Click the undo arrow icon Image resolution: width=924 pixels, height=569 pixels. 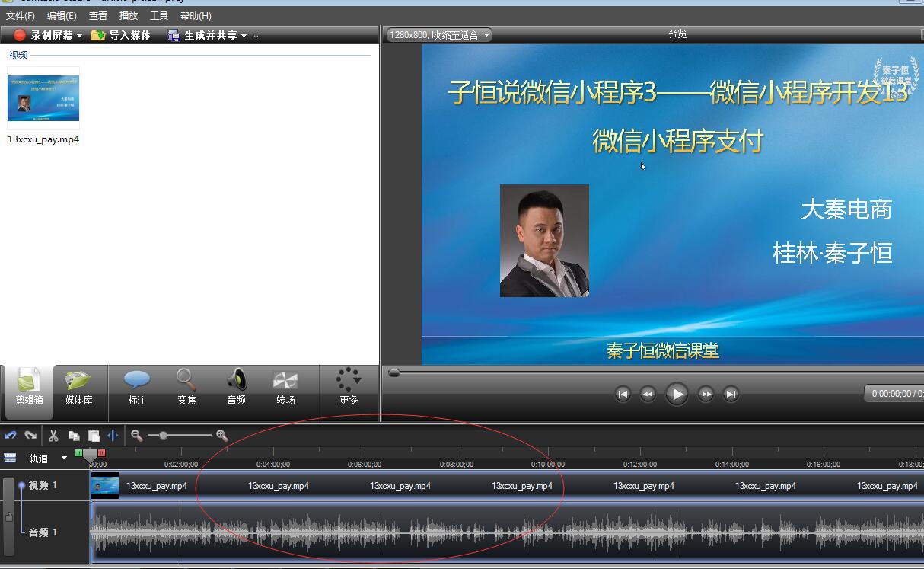[x=11, y=436]
